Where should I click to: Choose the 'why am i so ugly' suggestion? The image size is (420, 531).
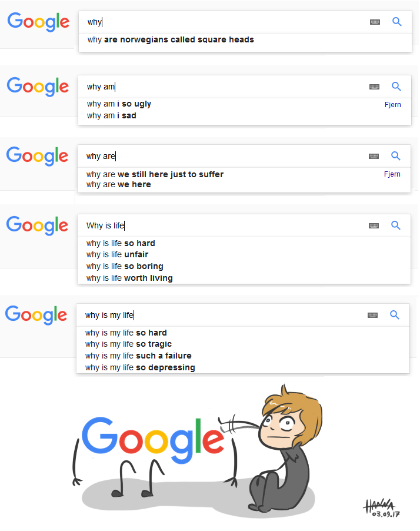119,104
